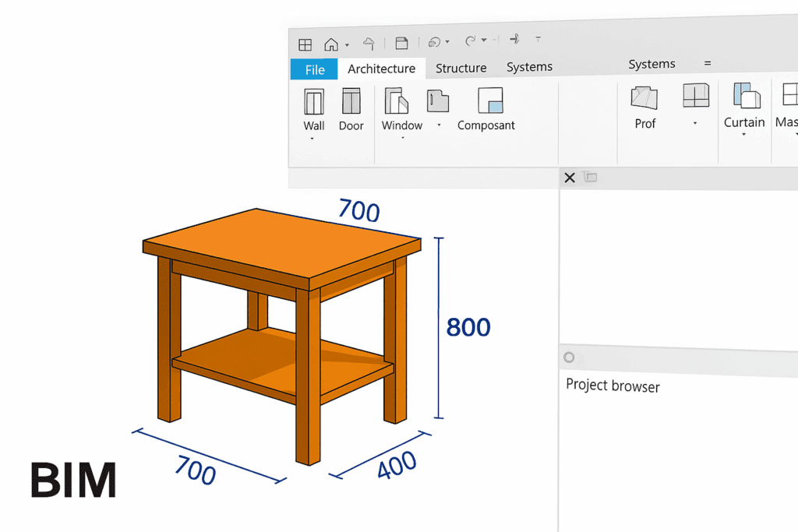Switch to the Structure tab
This screenshot has width=798, height=532.
point(461,69)
